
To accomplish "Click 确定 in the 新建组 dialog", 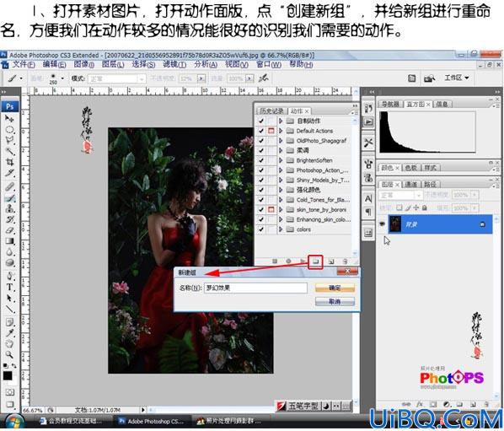I will click(x=335, y=288).
